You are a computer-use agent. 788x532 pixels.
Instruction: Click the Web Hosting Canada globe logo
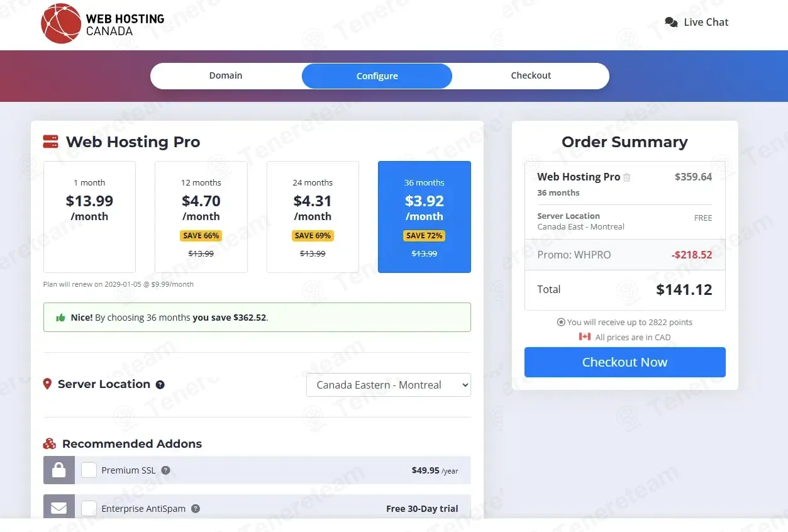coord(61,24)
